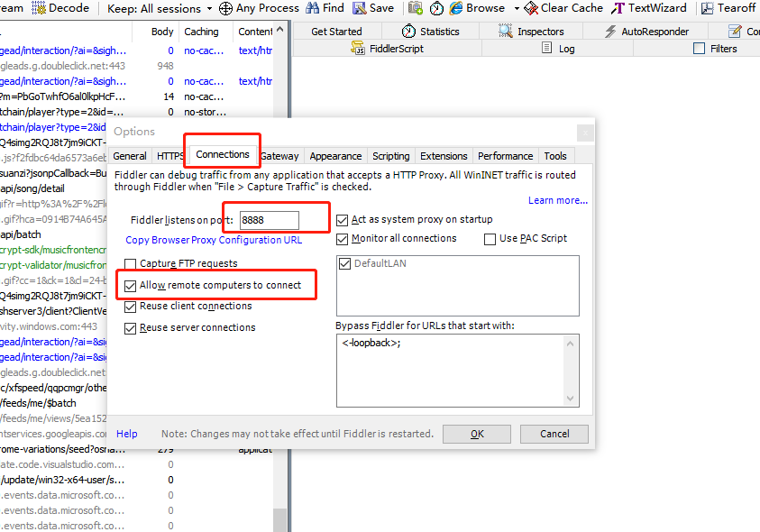Enable Use PAC Script checkbox
Screen dimensions: 760x532
coord(490,239)
